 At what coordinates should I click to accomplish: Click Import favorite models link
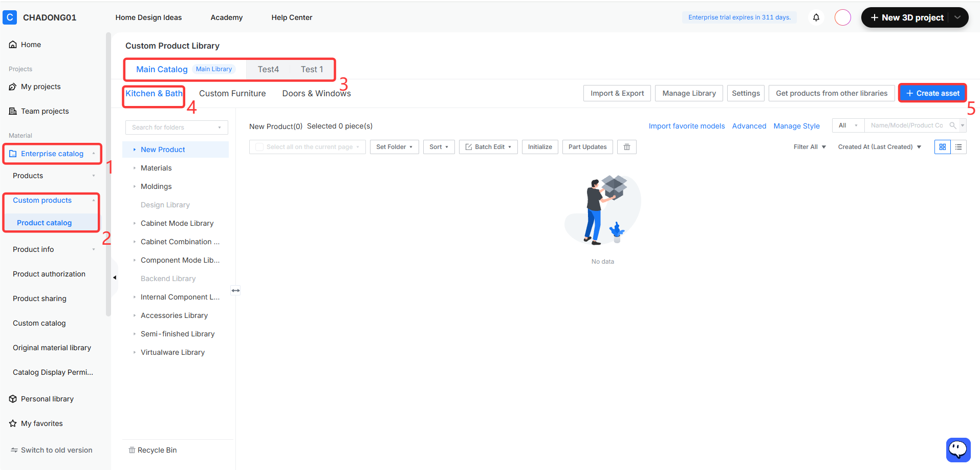coord(687,126)
